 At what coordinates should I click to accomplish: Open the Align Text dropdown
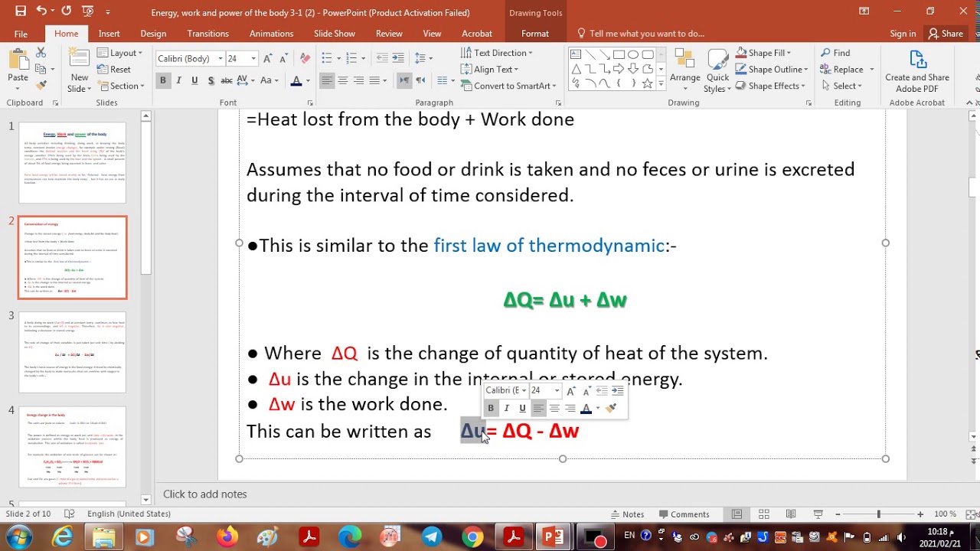click(x=489, y=69)
